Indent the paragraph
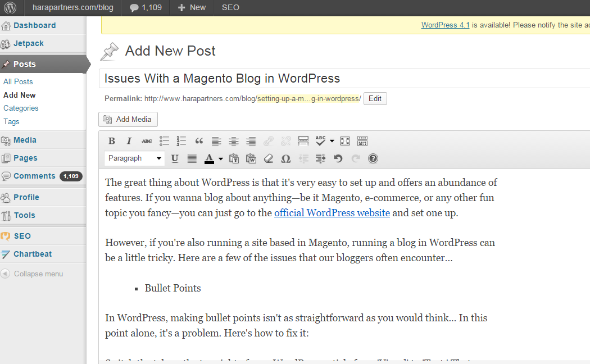Image resolution: width=590 pixels, height=364 pixels. click(321, 158)
